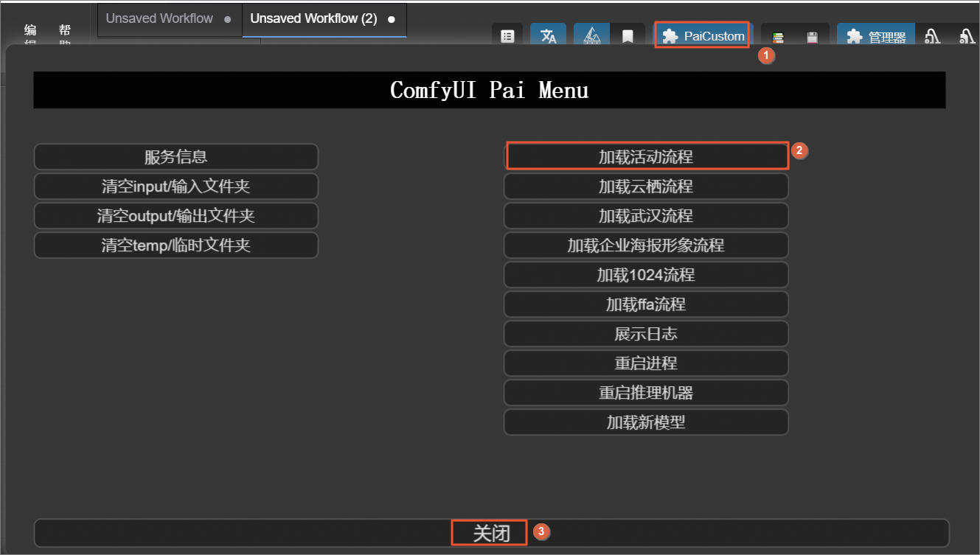
Task: Click the floppy disk save icon
Action: tap(813, 37)
